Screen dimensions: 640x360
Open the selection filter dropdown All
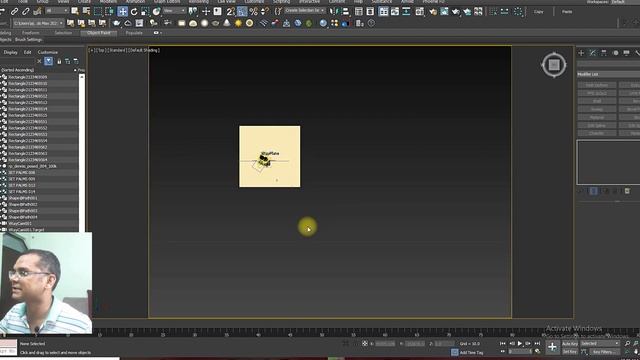pos(56,11)
